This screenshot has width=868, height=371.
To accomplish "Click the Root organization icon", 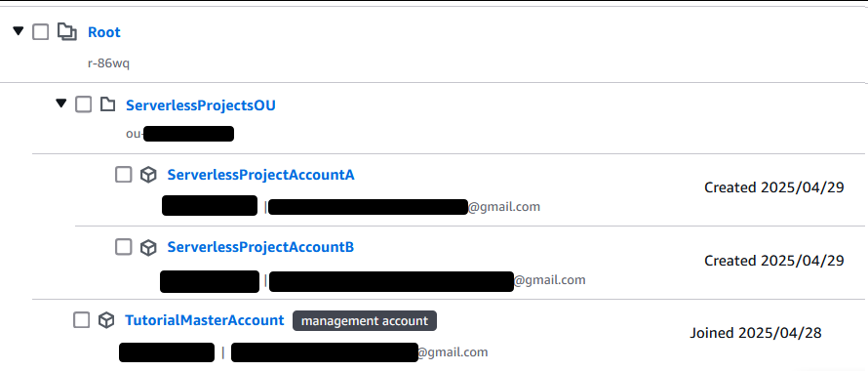I will pos(67,32).
